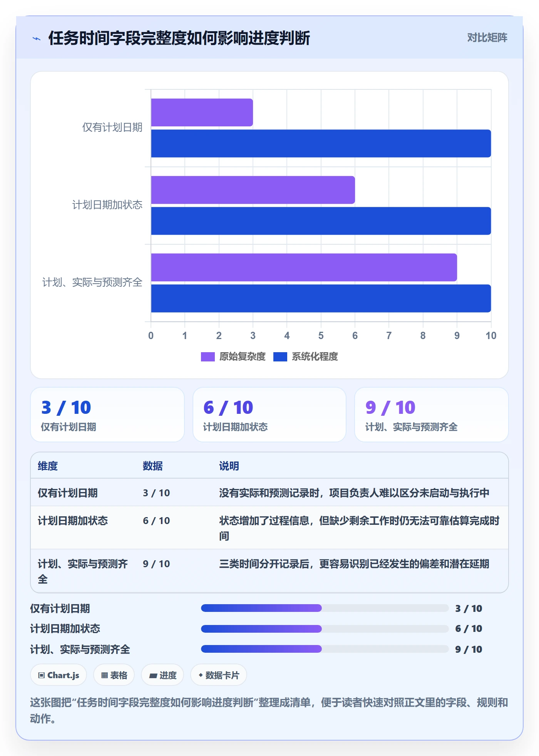Select the blue chart bar for 仅有计划日期
The height and width of the screenshot is (756, 539).
coord(321,143)
